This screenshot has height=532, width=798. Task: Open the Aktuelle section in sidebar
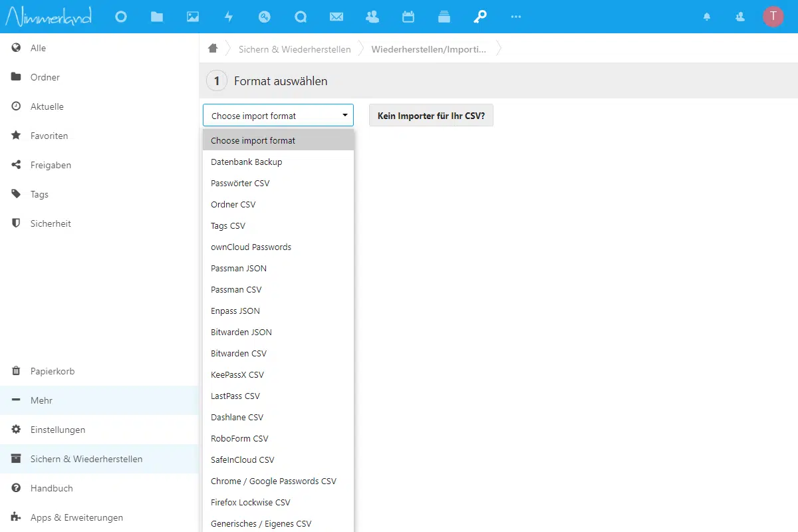click(x=100, y=106)
